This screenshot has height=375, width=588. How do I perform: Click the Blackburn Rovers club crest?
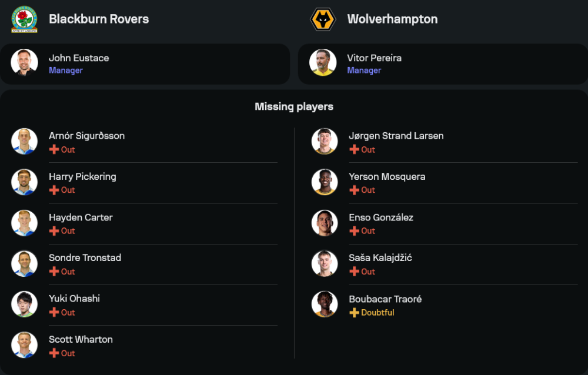(x=24, y=19)
